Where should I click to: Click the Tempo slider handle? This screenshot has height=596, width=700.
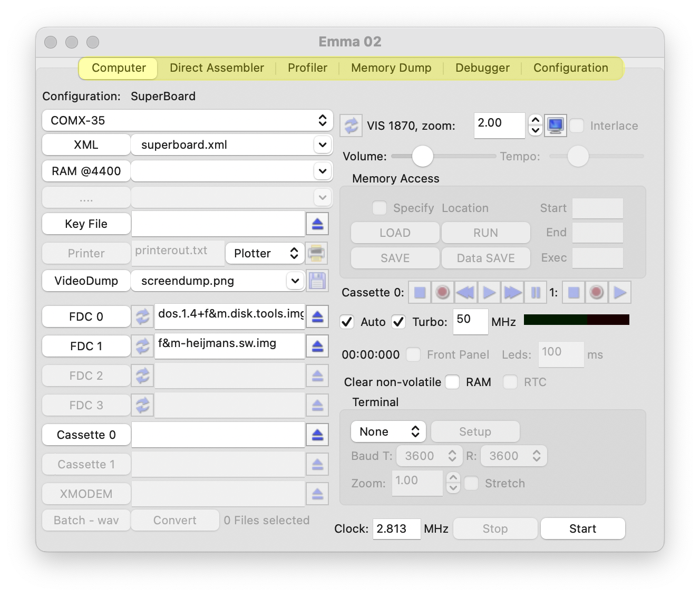point(578,156)
